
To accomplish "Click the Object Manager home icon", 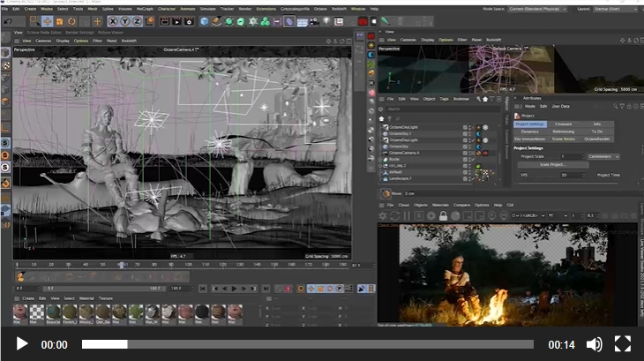I will 485,99.
